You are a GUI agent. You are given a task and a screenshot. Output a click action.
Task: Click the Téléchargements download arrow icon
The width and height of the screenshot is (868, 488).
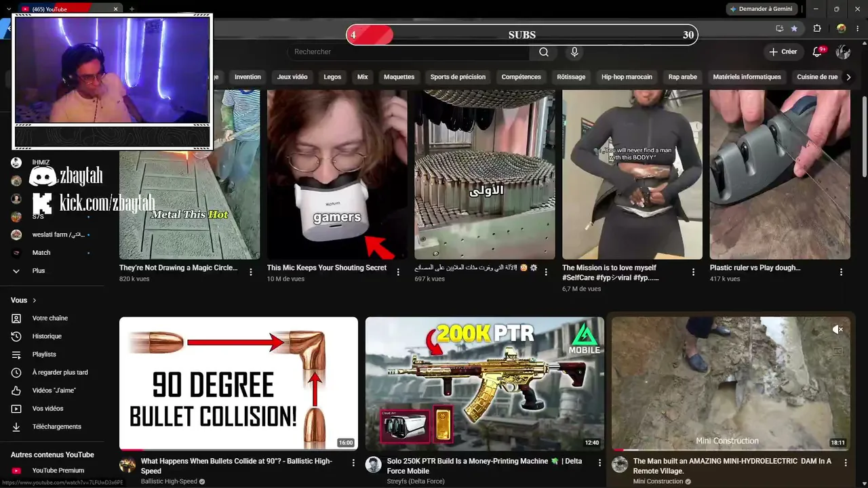[x=16, y=427]
